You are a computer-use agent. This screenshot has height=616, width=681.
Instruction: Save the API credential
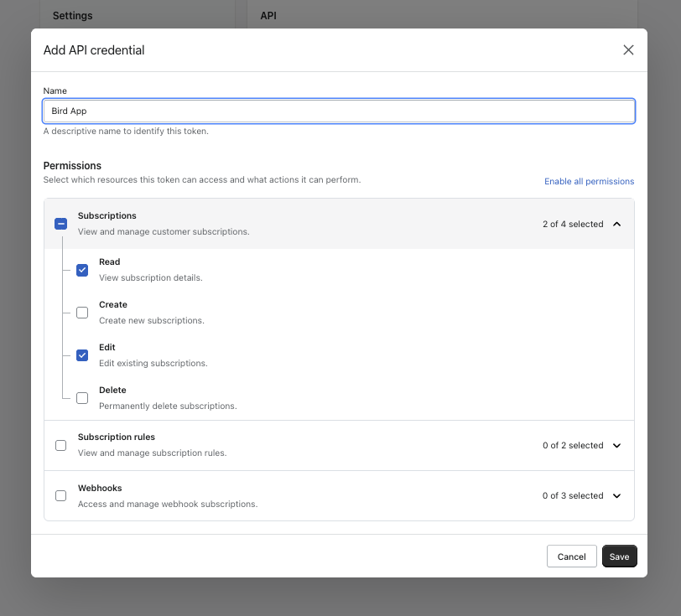[619, 556]
